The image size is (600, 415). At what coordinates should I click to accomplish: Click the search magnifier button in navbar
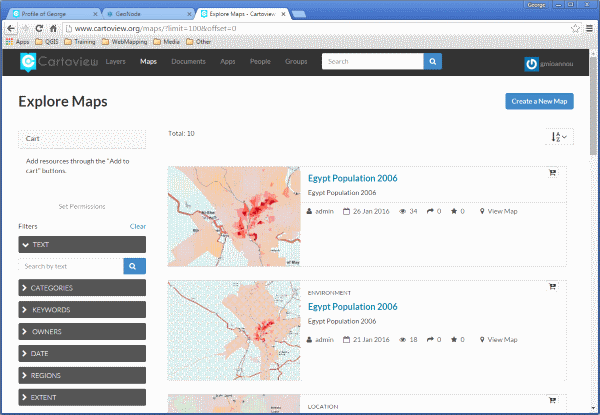432,61
